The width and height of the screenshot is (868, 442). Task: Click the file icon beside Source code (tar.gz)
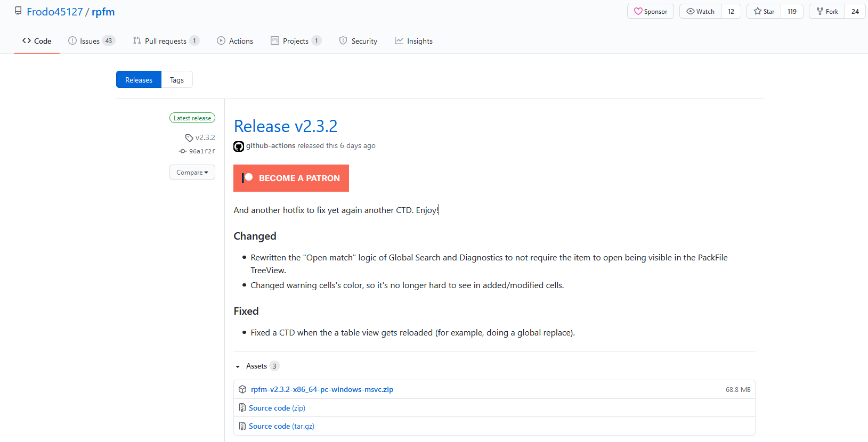pyautogui.click(x=242, y=426)
